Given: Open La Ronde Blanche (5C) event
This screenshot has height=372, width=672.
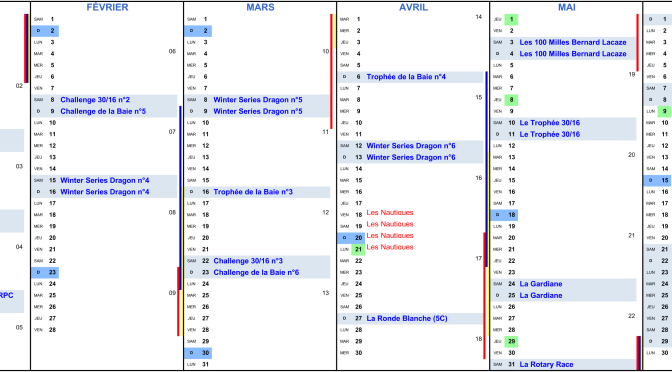Looking at the screenshot, I should (407, 319).
